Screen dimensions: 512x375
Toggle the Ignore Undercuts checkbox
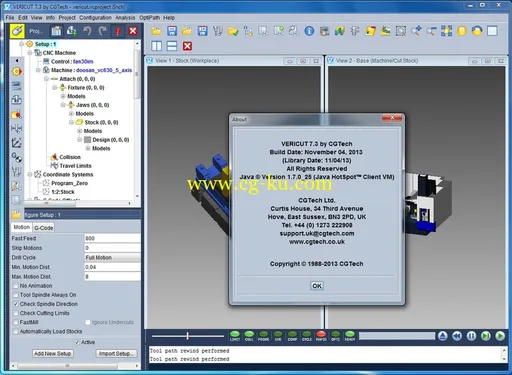coord(88,322)
